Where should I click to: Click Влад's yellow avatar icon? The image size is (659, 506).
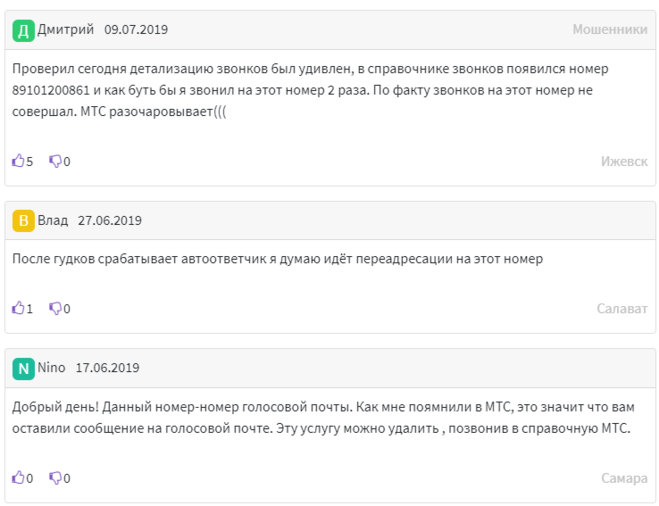tap(23, 221)
